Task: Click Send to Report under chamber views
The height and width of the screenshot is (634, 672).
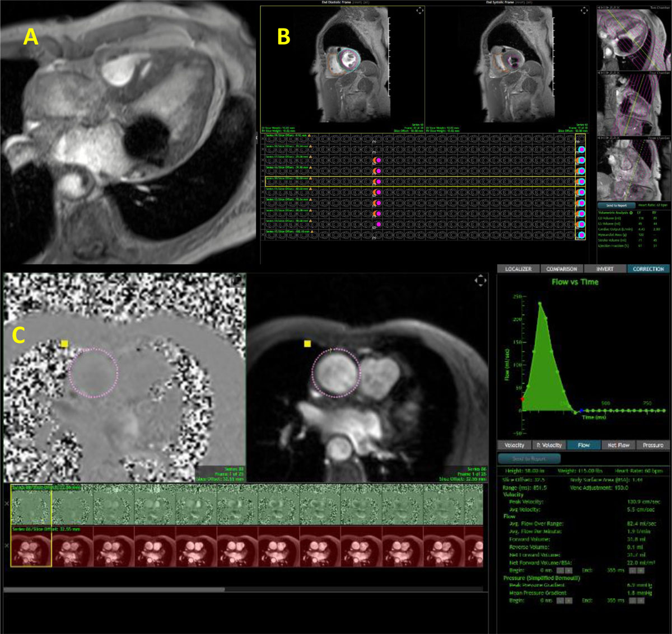Action: 617,205
